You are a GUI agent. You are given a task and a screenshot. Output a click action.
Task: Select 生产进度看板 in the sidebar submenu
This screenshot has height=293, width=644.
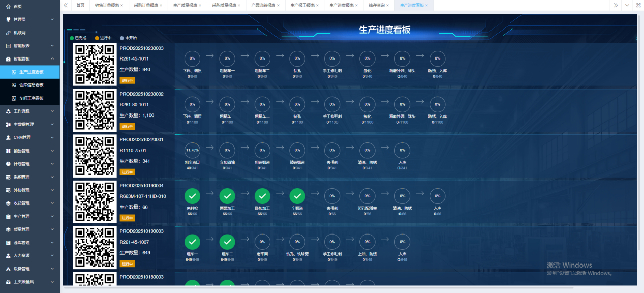point(30,72)
